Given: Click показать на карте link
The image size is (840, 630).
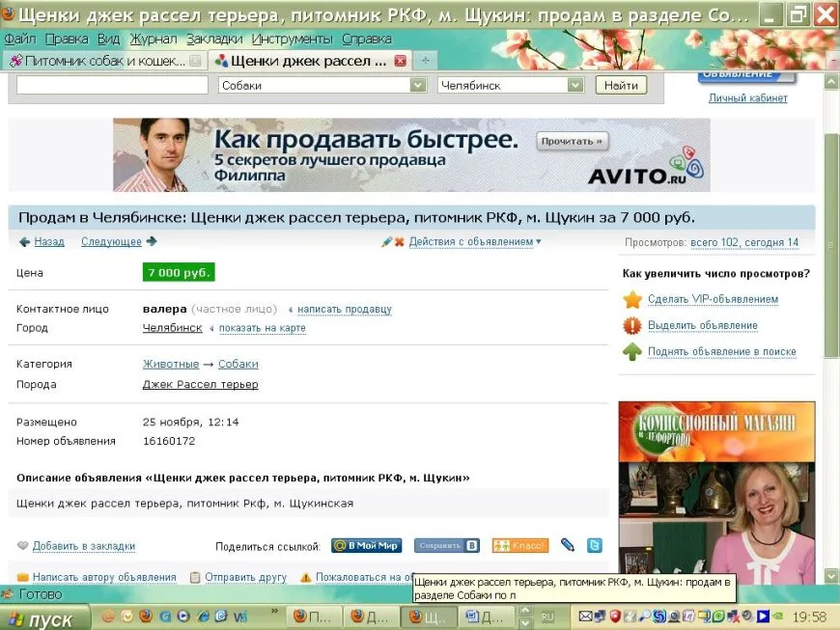Looking at the screenshot, I should [x=263, y=328].
